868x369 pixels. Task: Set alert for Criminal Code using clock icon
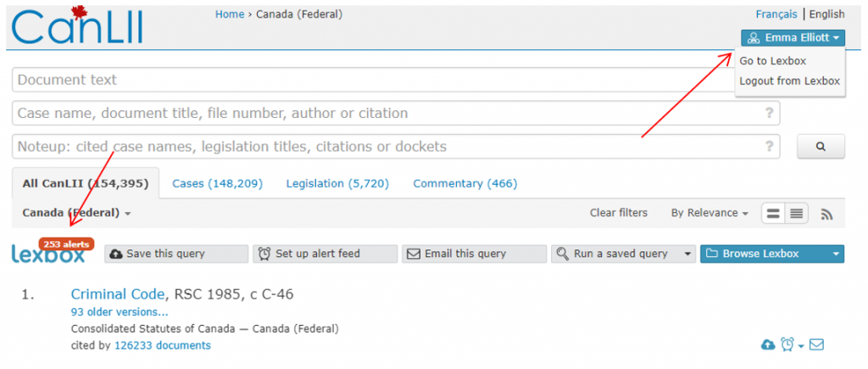tap(787, 344)
